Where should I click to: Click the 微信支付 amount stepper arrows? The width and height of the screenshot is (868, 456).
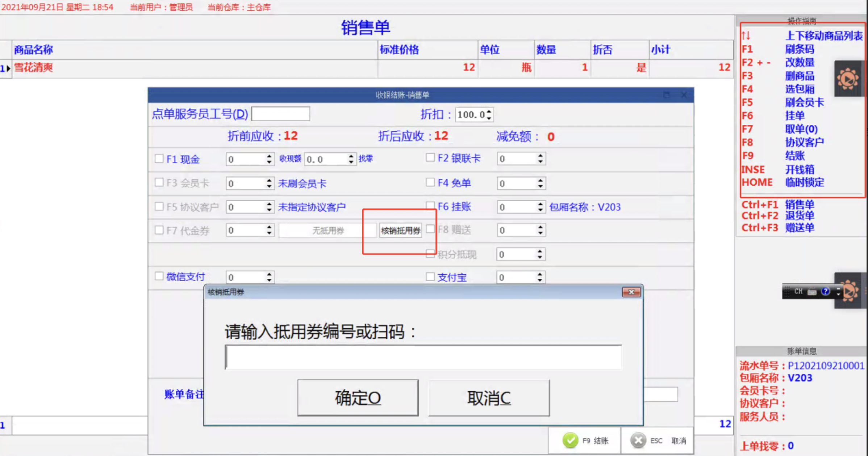[269, 278]
